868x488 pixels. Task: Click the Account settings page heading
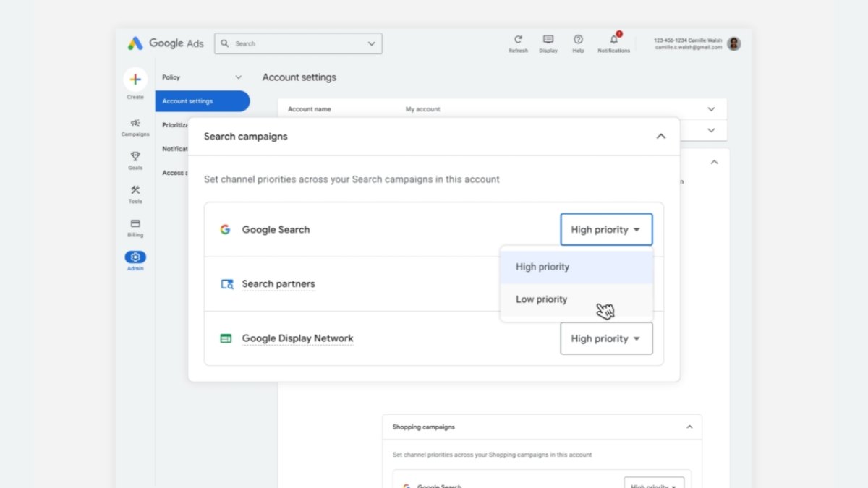click(x=299, y=77)
